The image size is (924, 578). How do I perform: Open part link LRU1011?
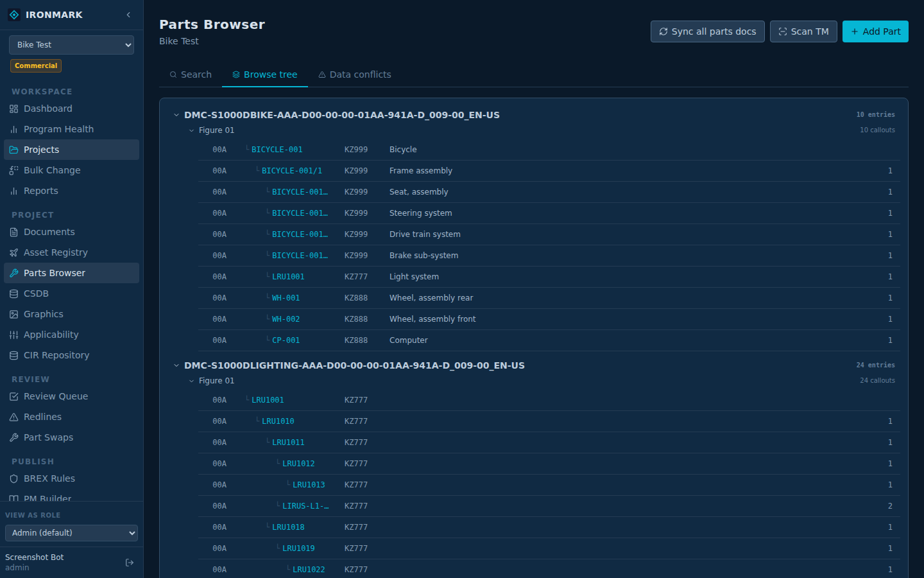click(288, 442)
